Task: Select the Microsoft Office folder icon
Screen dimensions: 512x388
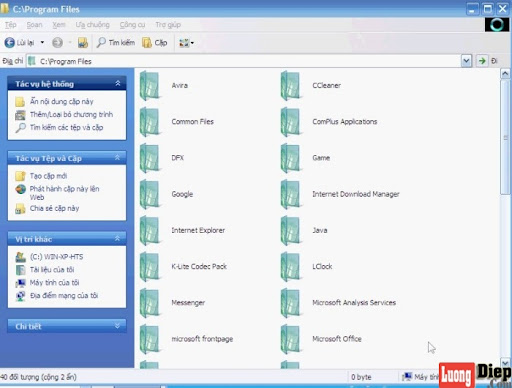Action: pos(291,339)
